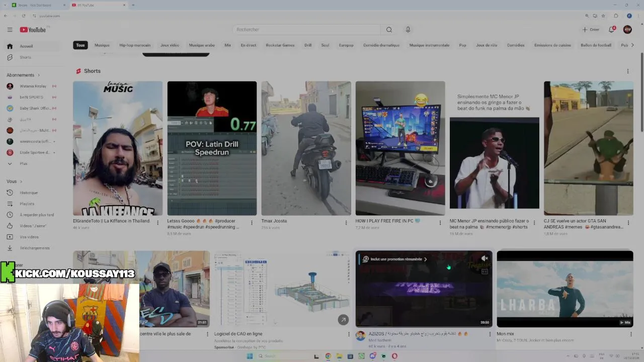The image size is (644, 362).
Task: Start voice search with microphone icon
Action: click(408, 30)
